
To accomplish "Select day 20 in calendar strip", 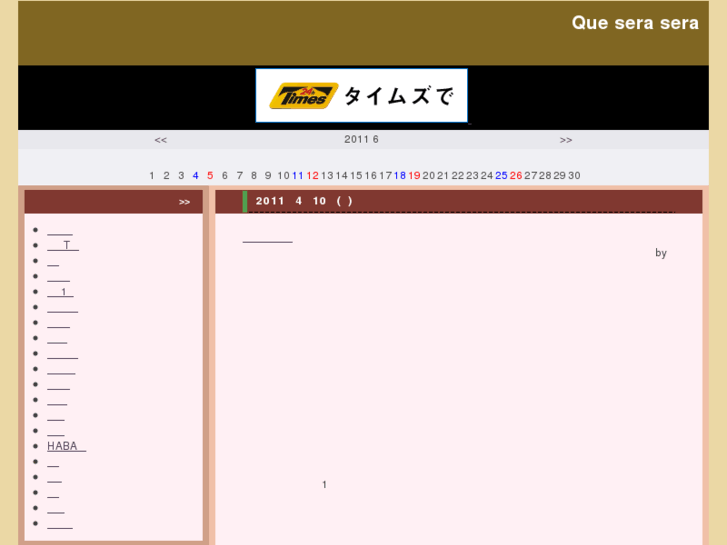I will [x=429, y=176].
